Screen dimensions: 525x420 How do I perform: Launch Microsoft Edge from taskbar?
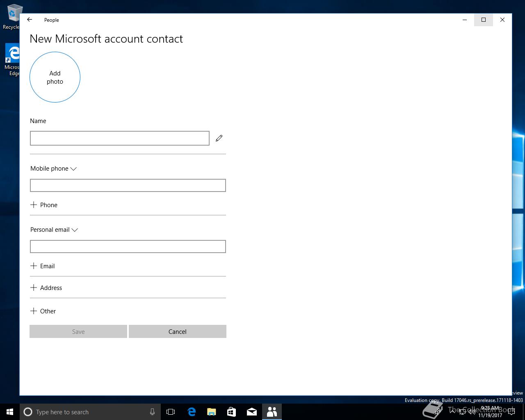(192, 412)
